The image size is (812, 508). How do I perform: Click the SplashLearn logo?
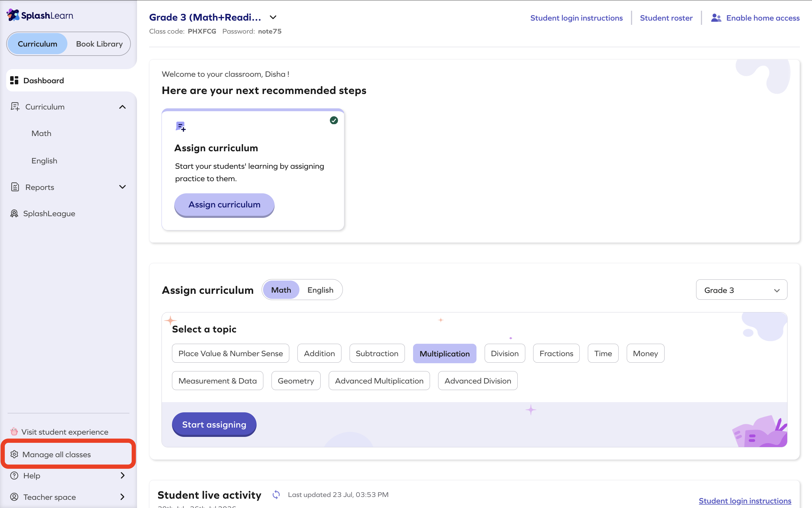pos(39,15)
